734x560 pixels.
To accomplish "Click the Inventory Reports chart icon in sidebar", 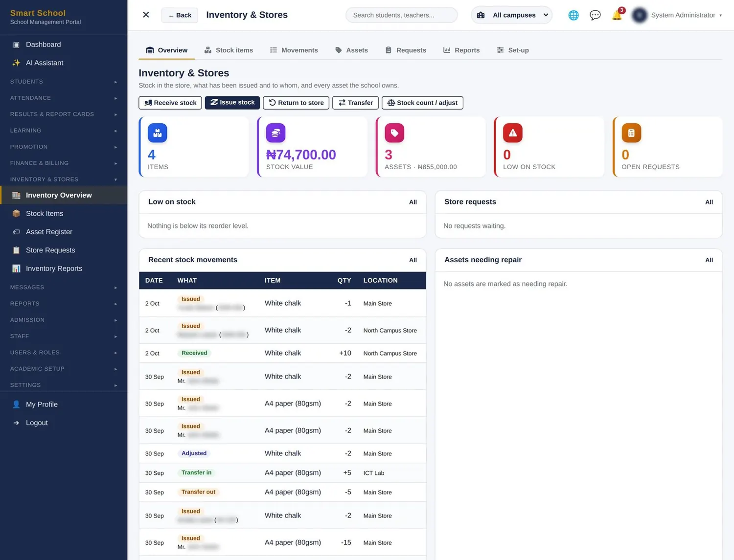I will tap(16, 269).
